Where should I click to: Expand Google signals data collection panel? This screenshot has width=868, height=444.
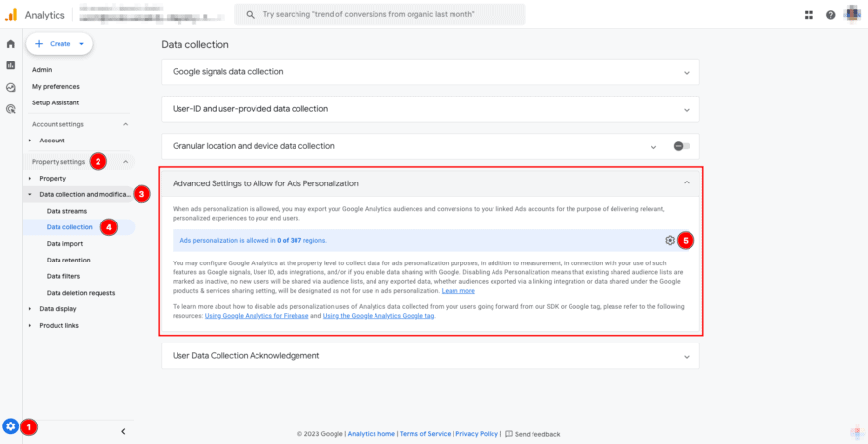point(687,72)
